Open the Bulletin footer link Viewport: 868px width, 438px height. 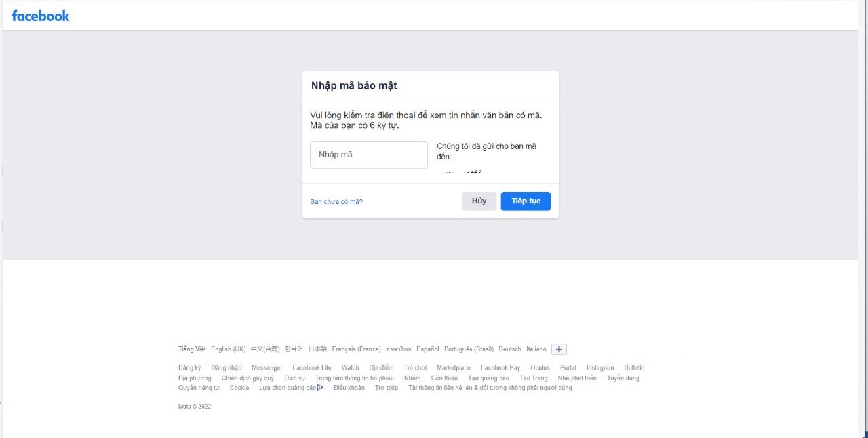pos(635,367)
